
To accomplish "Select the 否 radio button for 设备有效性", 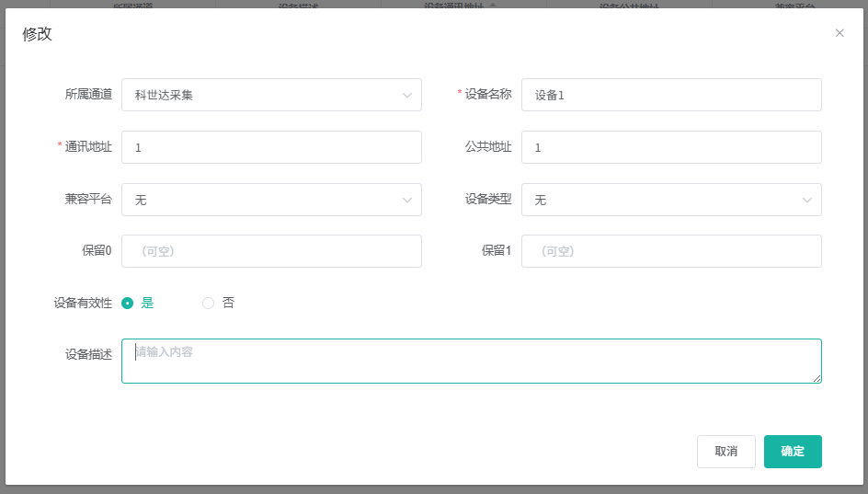I will tap(208, 303).
